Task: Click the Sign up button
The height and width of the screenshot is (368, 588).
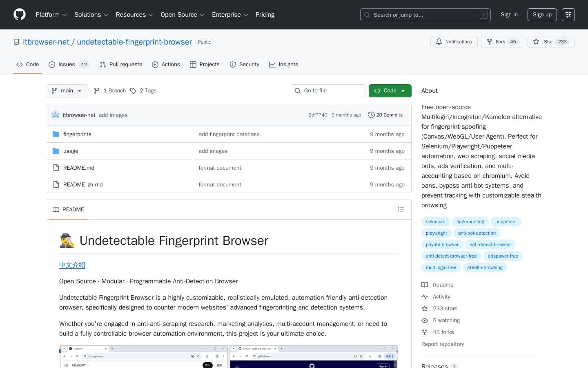Action: [542, 15]
